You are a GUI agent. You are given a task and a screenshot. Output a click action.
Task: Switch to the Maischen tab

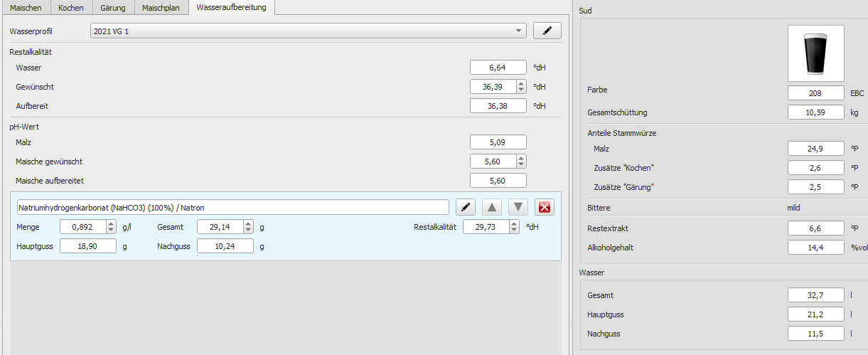point(26,8)
